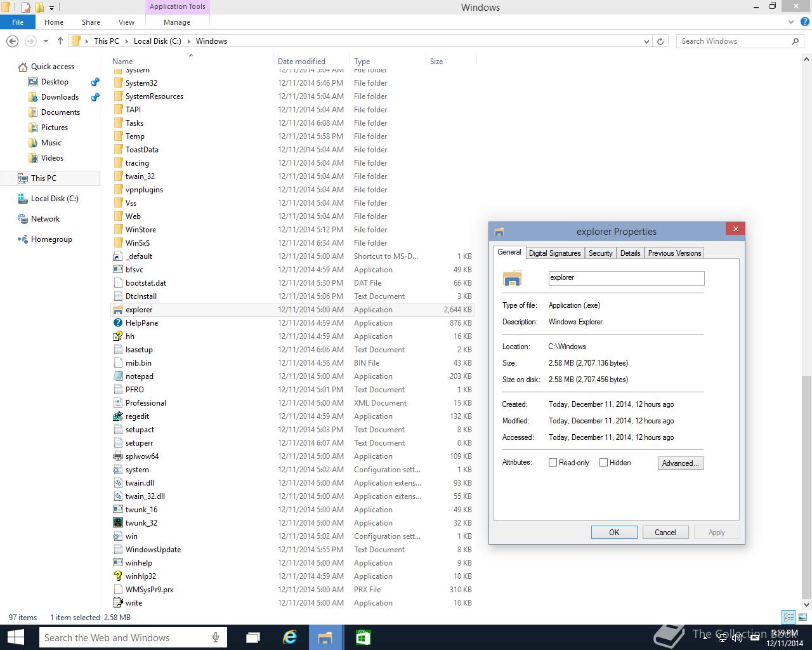Screen dimensions: 812x650
Task: Select the bootstat.dat file row
Action: tap(292, 283)
